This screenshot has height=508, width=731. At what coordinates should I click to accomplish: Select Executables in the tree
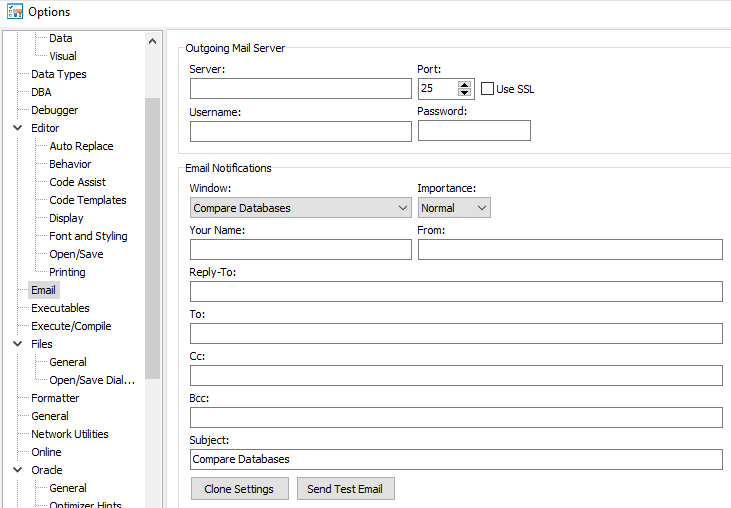coord(60,308)
